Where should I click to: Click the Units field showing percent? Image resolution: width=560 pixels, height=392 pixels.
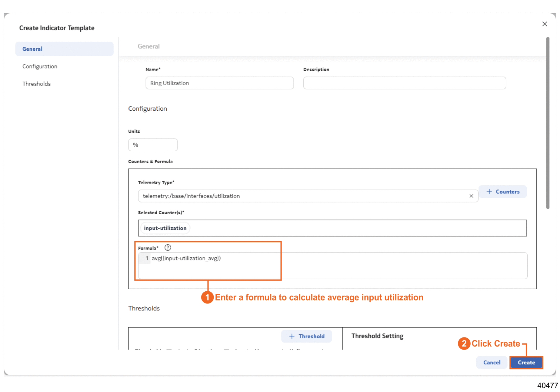(153, 145)
